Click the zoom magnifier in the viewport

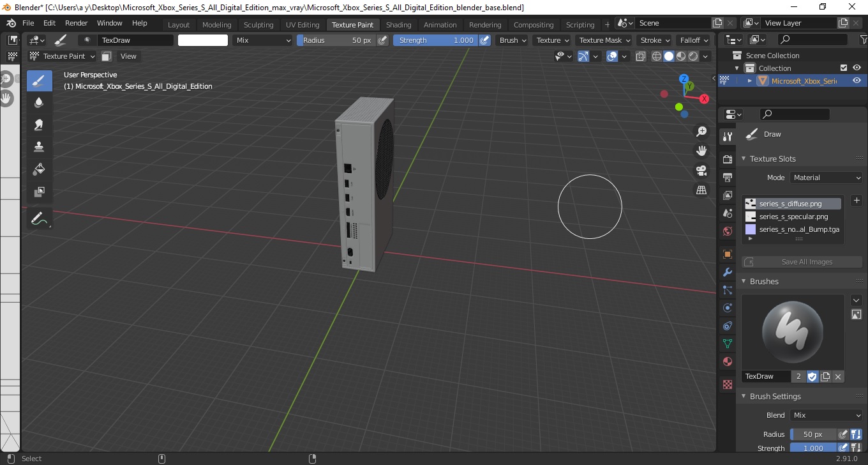pyautogui.click(x=701, y=132)
